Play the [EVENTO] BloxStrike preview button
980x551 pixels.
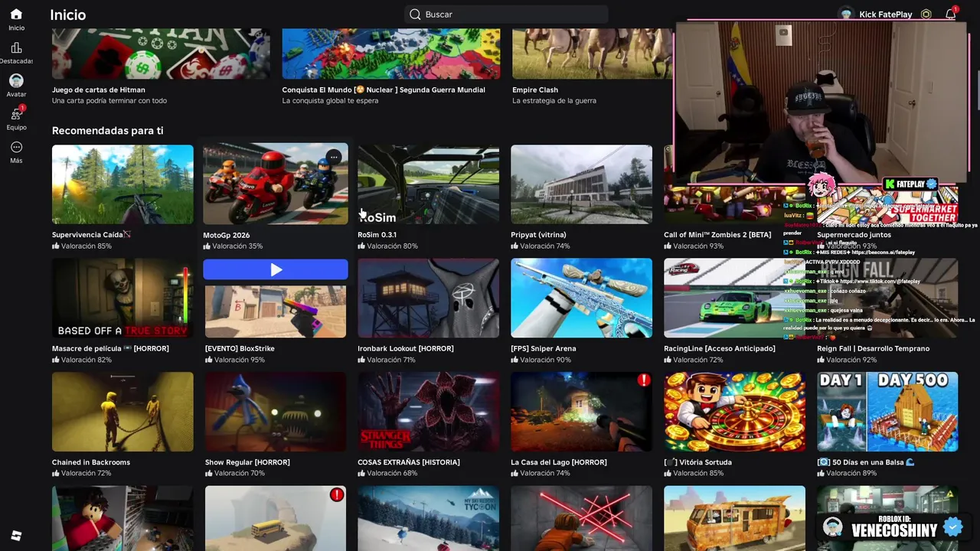(276, 269)
